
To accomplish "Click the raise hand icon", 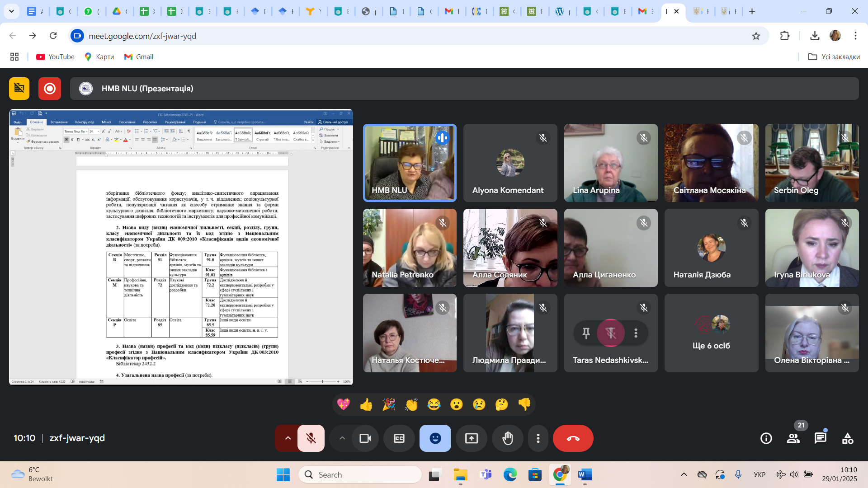I will [508, 438].
